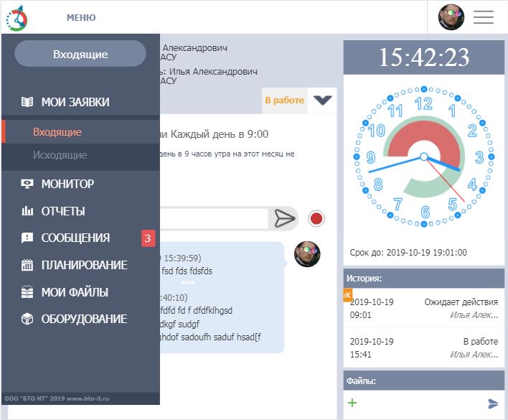
Task: Expand the status dropdown chevron arrow
Action: pos(322,100)
